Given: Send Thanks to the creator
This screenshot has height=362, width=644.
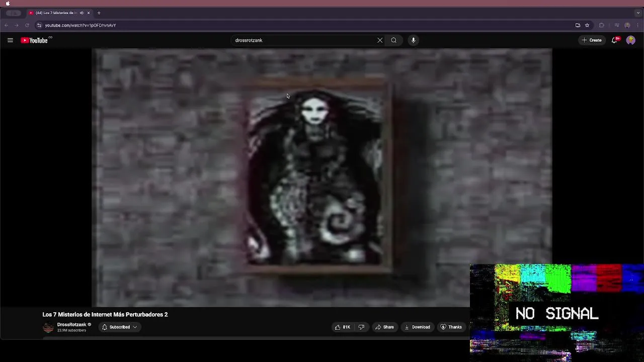Looking at the screenshot, I should (x=451, y=327).
